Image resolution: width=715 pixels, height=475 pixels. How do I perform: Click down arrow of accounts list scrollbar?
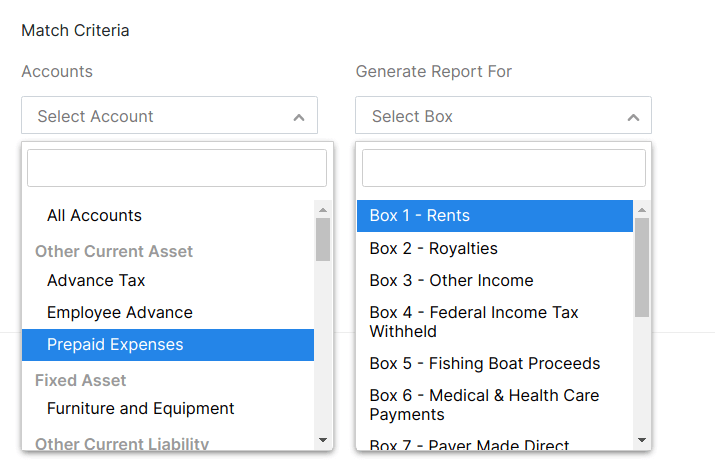[x=323, y=439]
